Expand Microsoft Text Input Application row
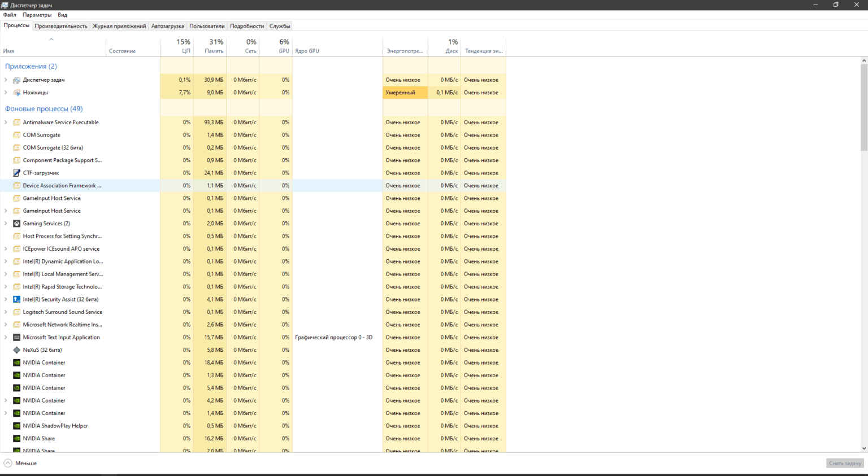The width and height of the screenshot is (868, 476). [6, 338]
